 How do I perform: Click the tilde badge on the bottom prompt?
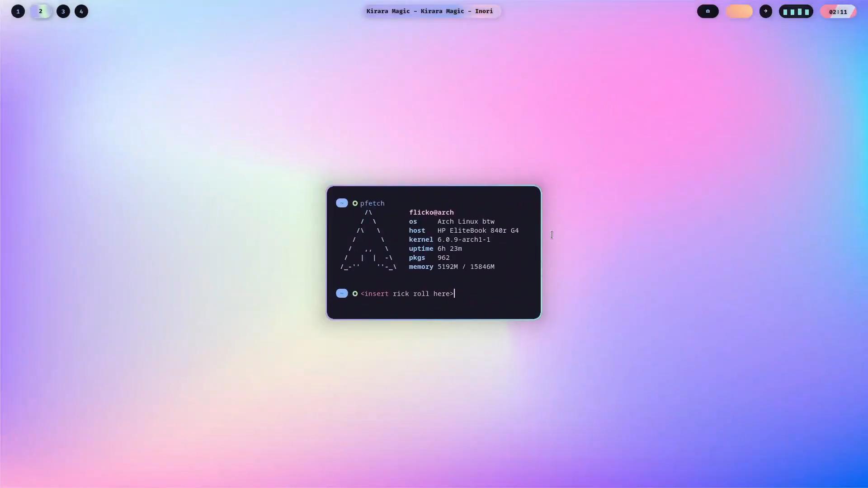pyautogui.click(x=342, y=294)
